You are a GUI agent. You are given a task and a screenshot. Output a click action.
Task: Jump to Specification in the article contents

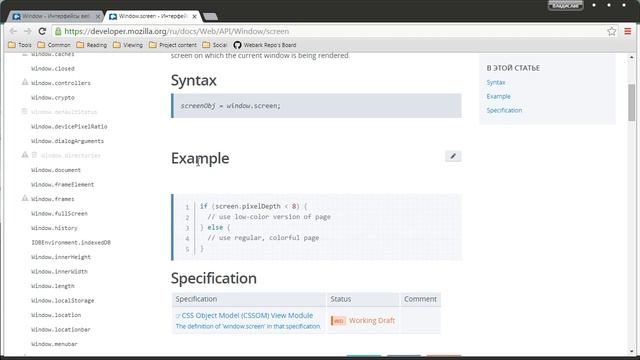[x=504, y=110]
